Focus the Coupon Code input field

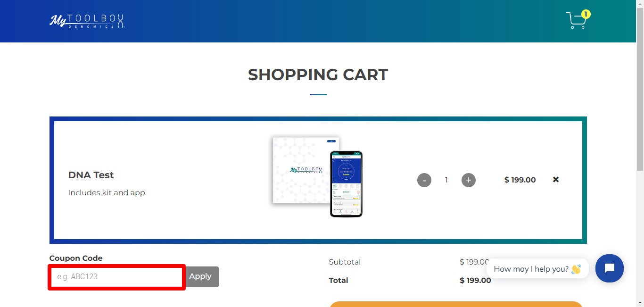tap(116, 277)
